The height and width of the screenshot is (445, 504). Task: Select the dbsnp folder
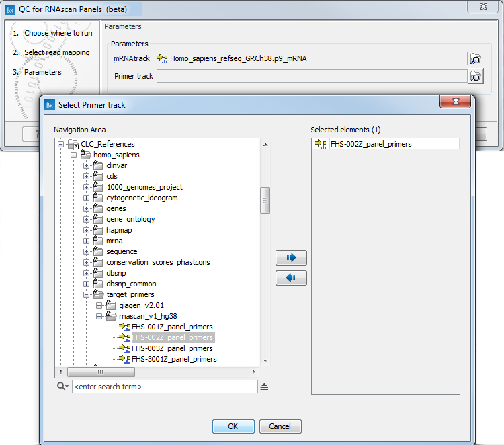[x=116, y=273]
